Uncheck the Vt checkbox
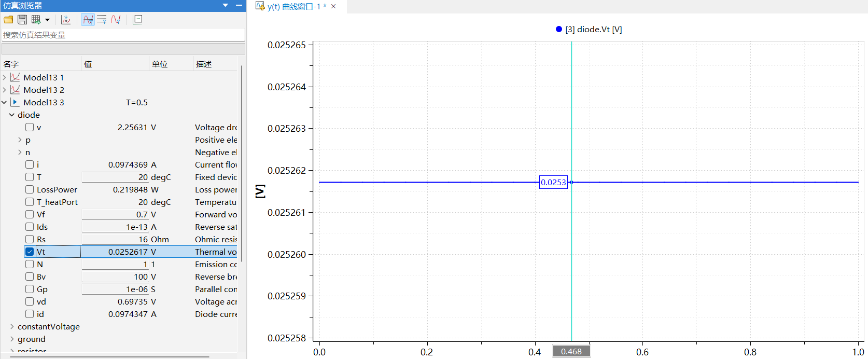 [30, 252]
